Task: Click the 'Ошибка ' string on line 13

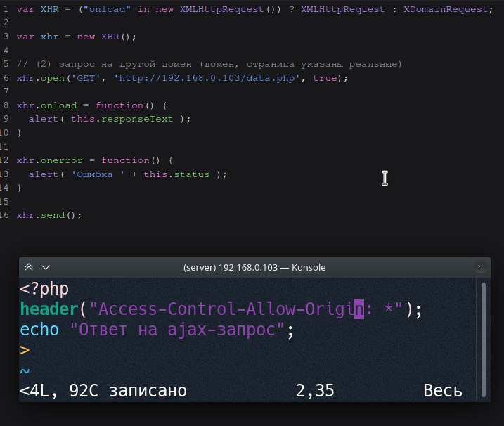Action: [x=98, y=174]
